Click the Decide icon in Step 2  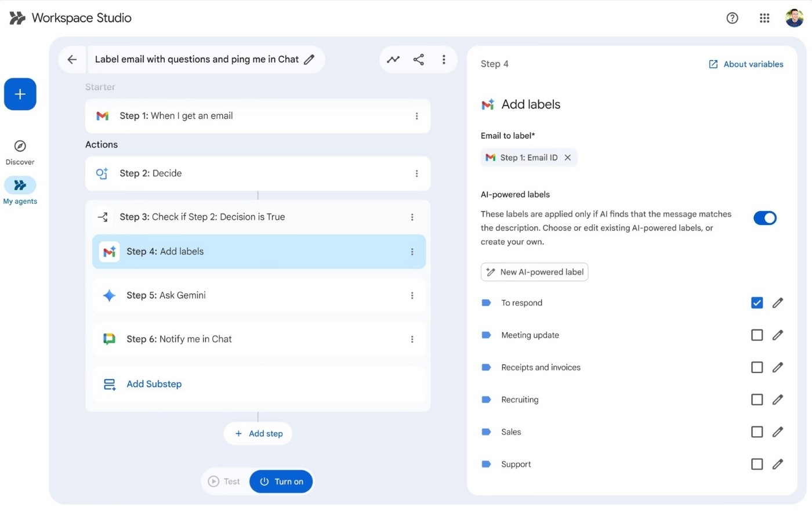[102, 173]
